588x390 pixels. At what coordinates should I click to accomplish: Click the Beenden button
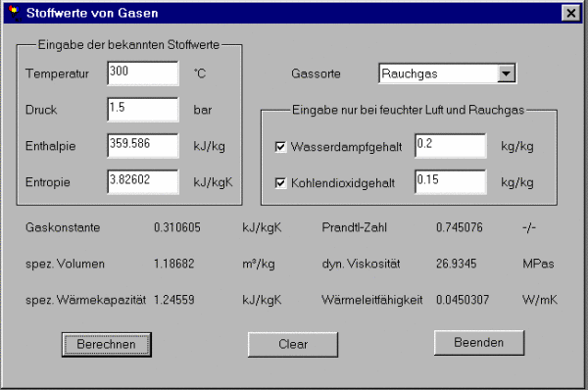click(479, 342)
